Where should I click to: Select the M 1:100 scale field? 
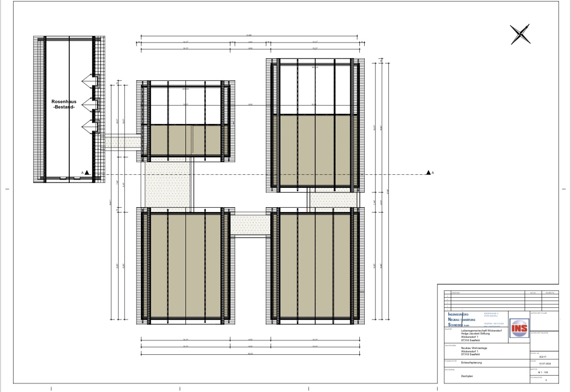(544, 372)
